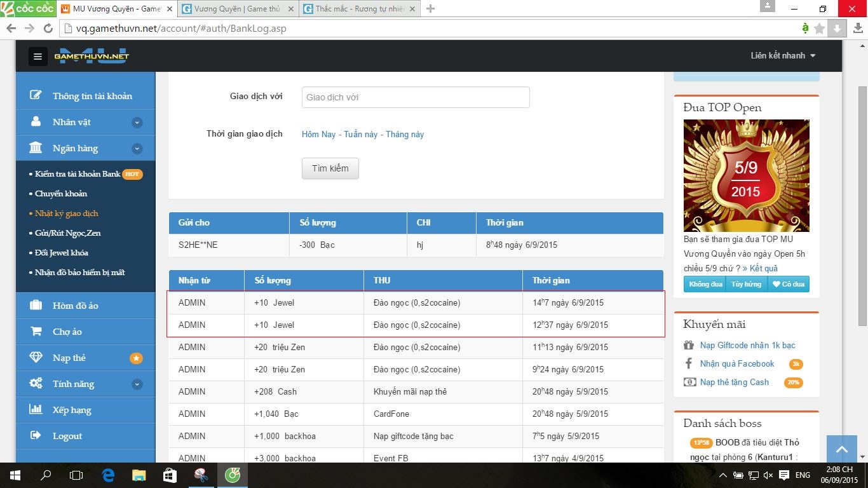Image resolution: width=868 pixels, height=488 pixels.
Task: Open Microsoft Edge from the taskbar
Action: click(x=108, y=475)
